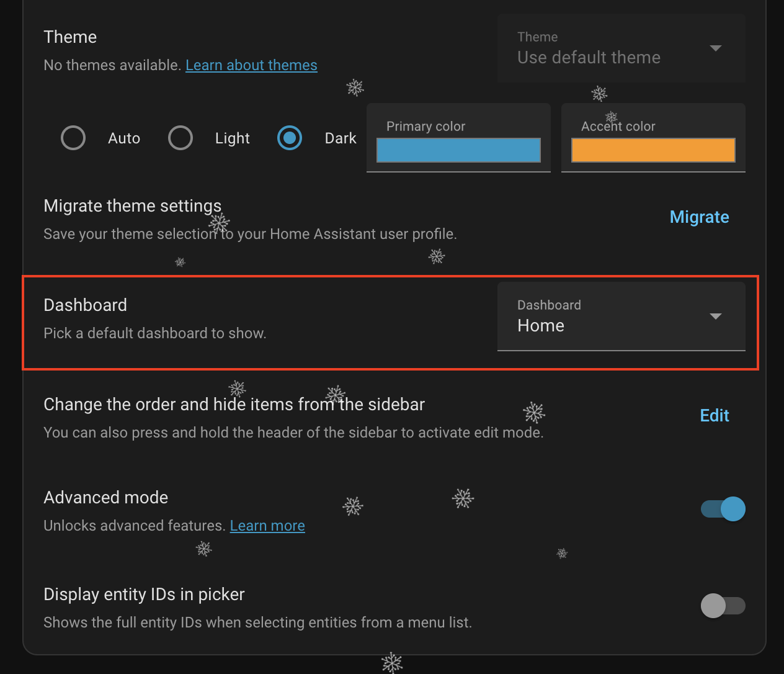Click the 'Auto' label text
784x674 pixels.
pyautogui.click(x=124, y=138)
